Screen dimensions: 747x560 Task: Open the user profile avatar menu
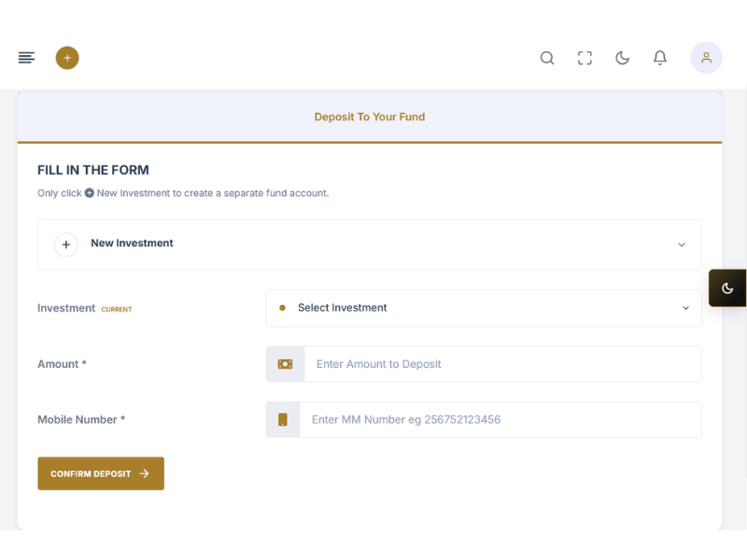pyautogui.click(x=706, y=58)
